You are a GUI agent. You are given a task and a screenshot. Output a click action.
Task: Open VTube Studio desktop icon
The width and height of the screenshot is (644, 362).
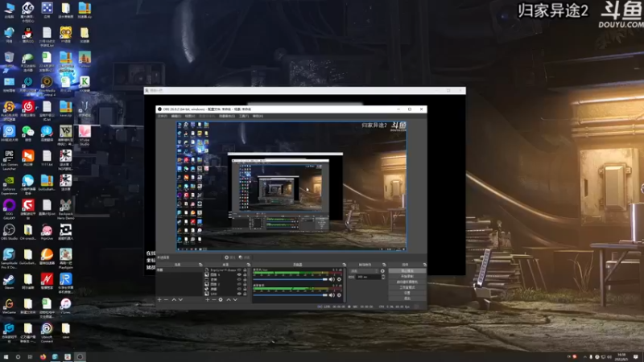[x=85, y=135]
